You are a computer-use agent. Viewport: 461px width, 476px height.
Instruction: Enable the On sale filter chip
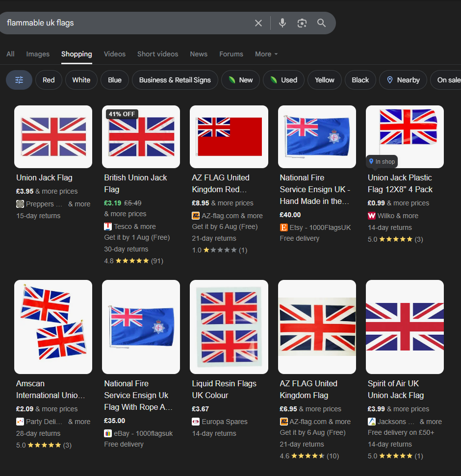(x=445, y=80)
